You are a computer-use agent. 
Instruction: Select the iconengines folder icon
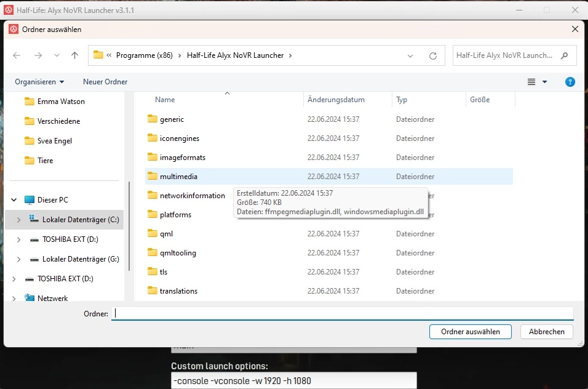pos(153,138)
